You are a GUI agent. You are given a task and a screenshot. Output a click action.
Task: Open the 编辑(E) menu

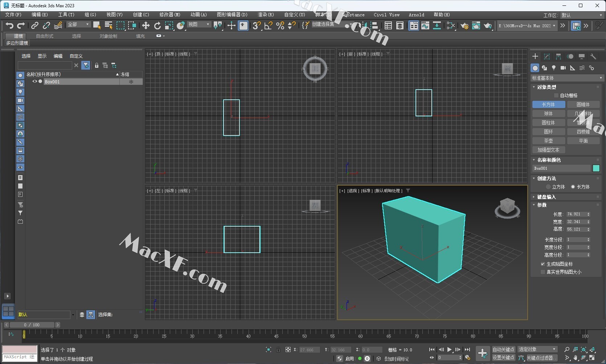pos(40,15)
